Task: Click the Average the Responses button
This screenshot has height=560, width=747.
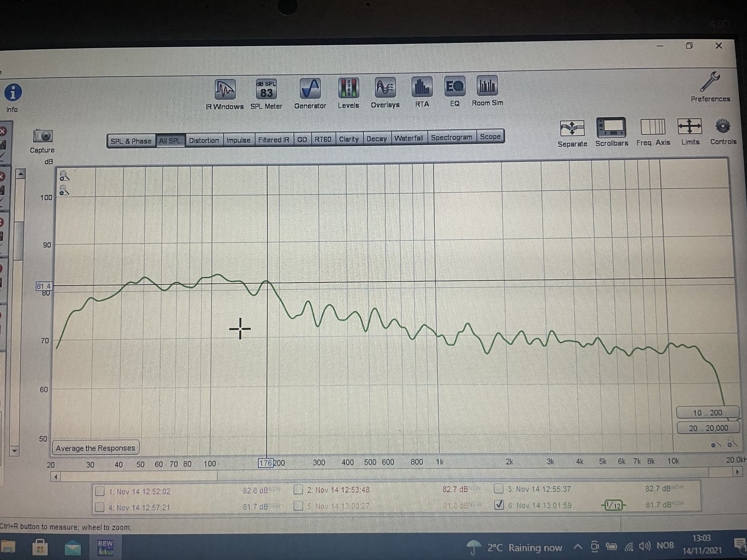Action: point(95,448)
